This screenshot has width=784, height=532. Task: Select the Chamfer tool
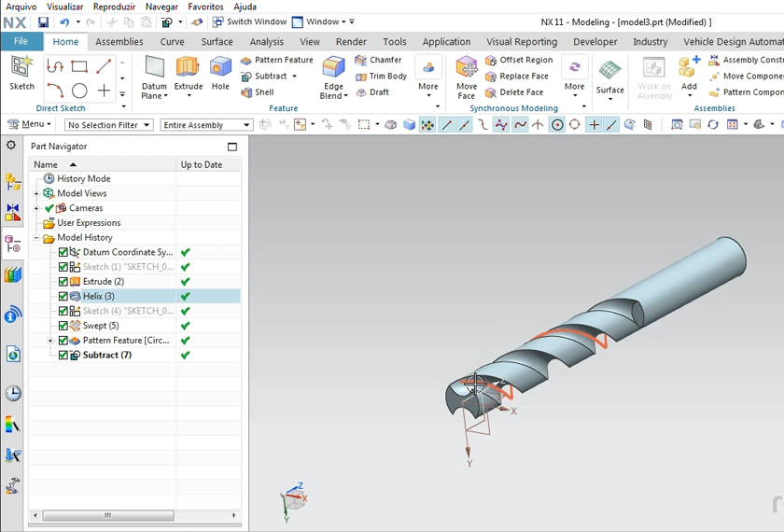point(378,60)
